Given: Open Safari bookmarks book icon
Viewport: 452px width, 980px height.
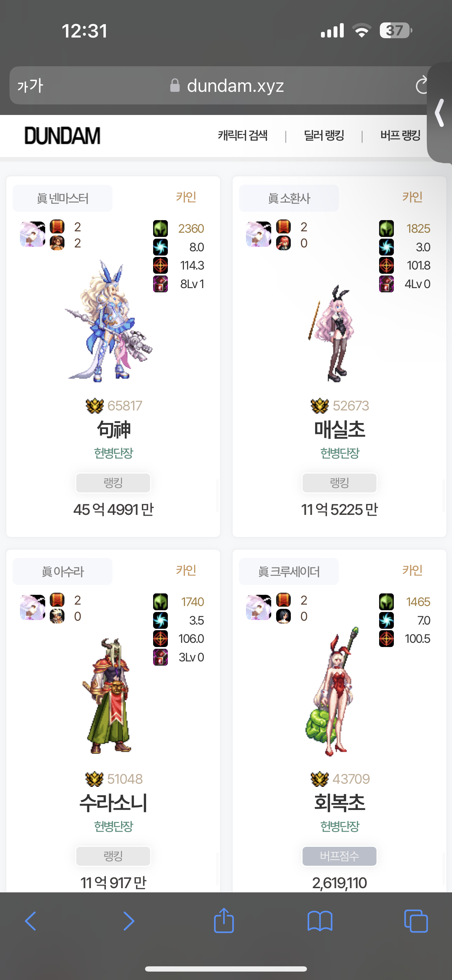Looking at the screenshot, I should coord(320,921).
